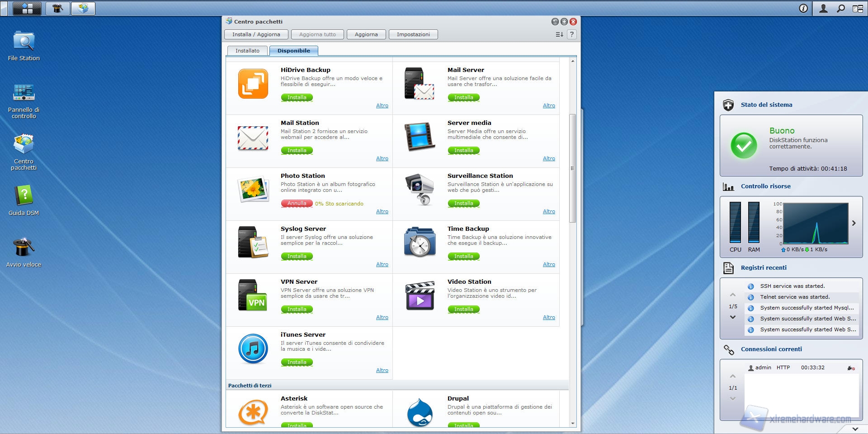The width and height of the screenshot is (868, 434).
Task: Click the main menu grid icon
Action: (x=27, y=8)
